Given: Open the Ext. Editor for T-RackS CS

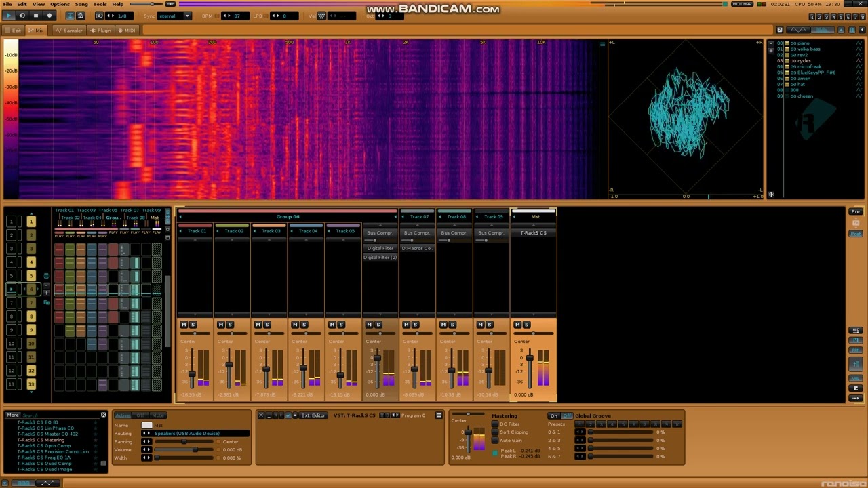Looking at the screenshot, I should pos(313,415).
